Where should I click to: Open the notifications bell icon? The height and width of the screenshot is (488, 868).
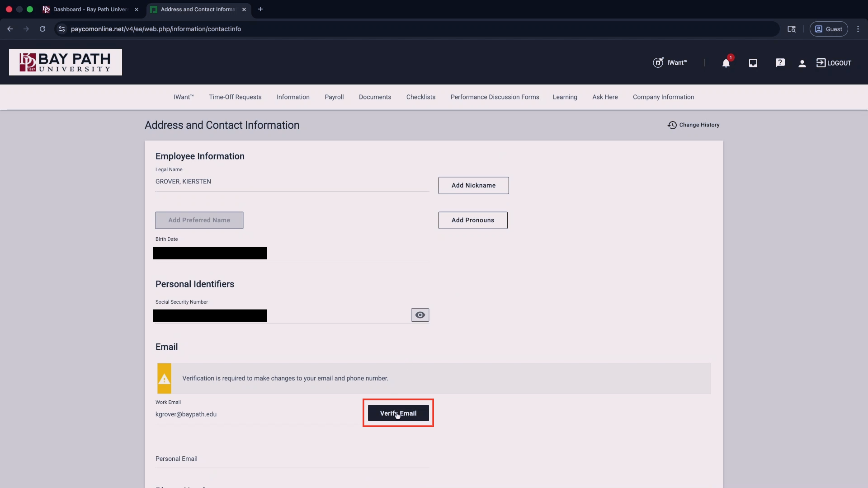(x=726, y=63)
